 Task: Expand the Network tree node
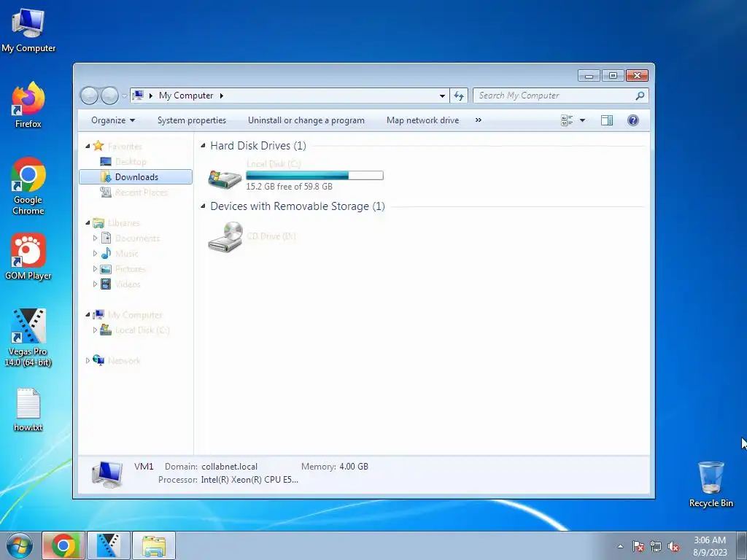(88, 361)
